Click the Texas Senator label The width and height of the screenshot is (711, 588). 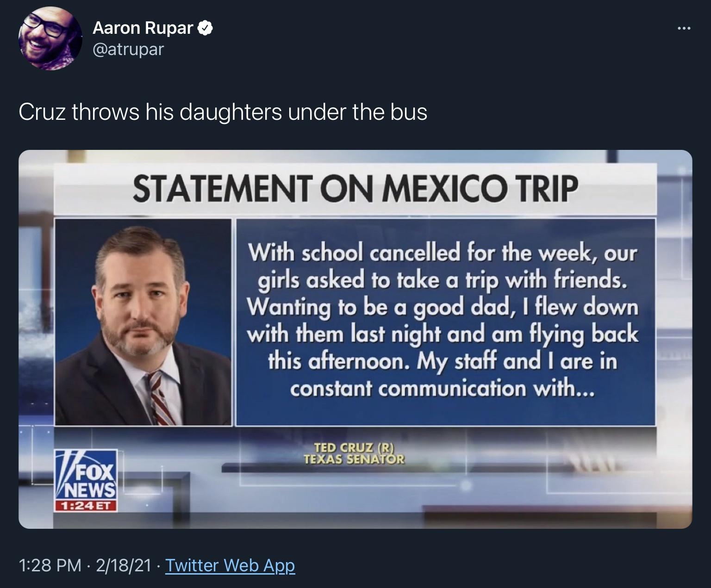click(x=355, y=459)
